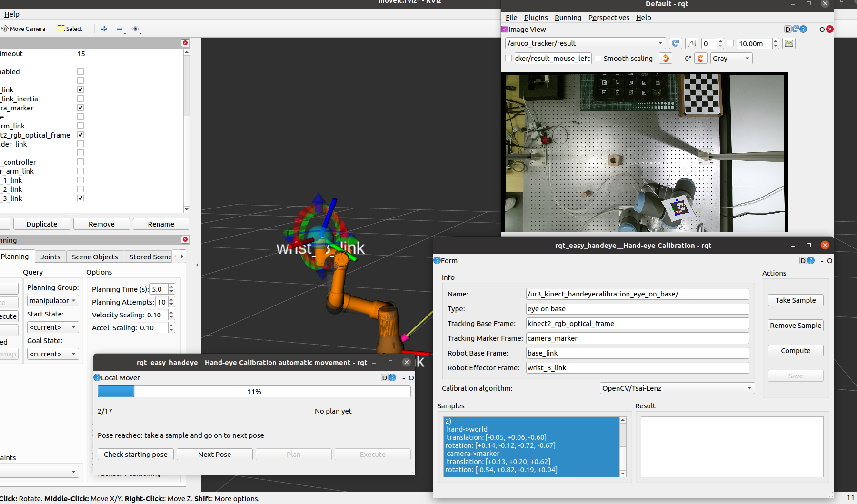Close the Displays panel with red X
This screenshot has height=504, width=857.
pyautogui.click(x=185, y=43)
